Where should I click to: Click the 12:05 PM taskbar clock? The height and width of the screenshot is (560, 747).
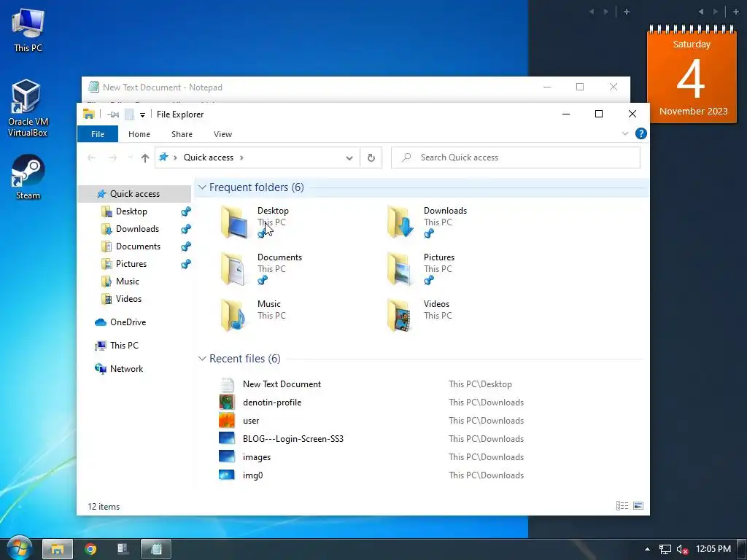713,549
